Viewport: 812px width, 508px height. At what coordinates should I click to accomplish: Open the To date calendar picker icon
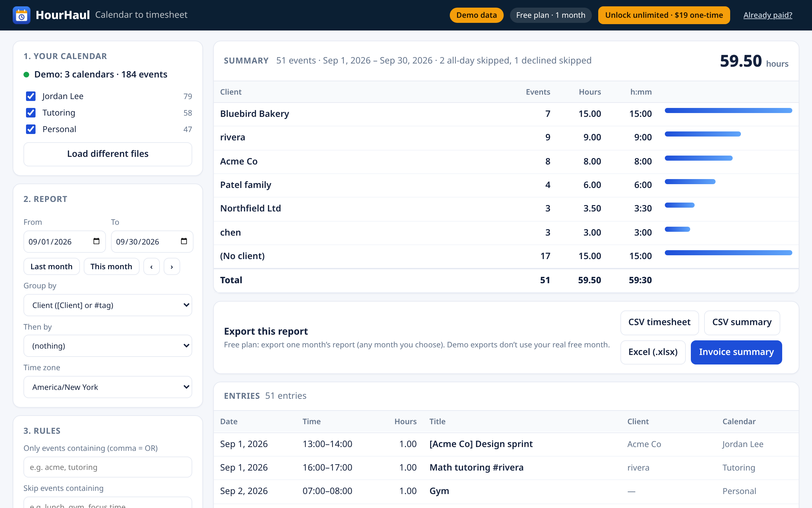click(184, 241)
